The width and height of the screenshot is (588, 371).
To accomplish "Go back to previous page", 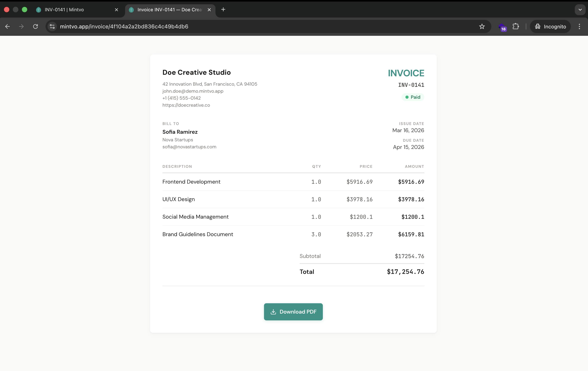I will tap(8, 27).
